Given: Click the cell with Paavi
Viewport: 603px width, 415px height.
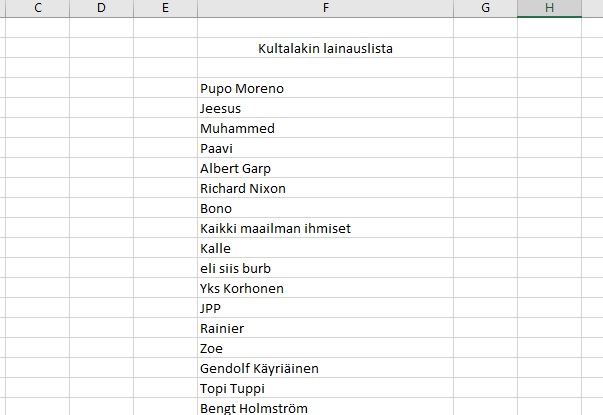Looking at the screenshot, I should pyautogui.click(x=325, y=148).
